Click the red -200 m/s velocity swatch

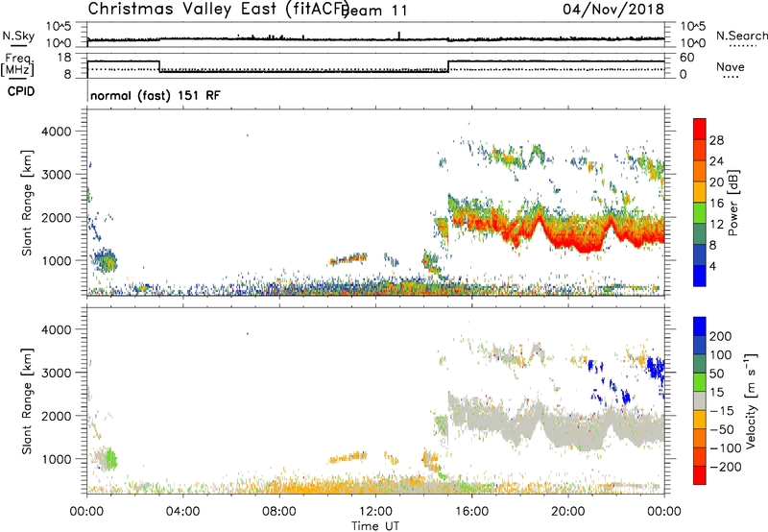700,475
